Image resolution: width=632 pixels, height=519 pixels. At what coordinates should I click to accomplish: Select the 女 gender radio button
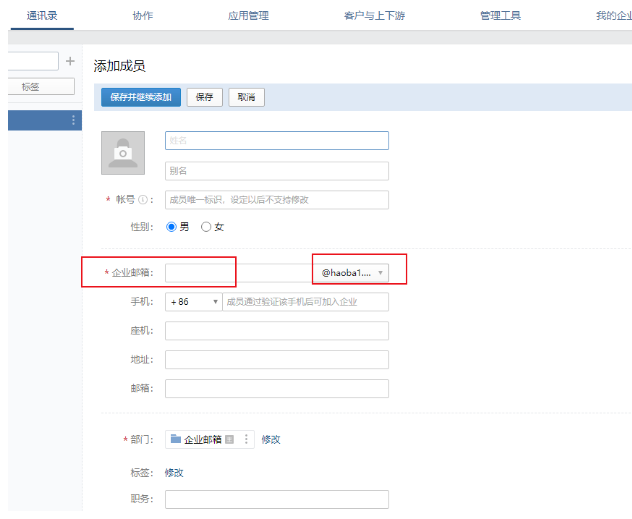[x=207, y=227]
